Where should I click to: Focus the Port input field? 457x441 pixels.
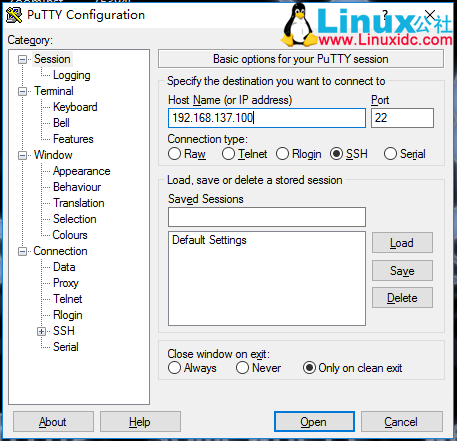coord(402,118)
